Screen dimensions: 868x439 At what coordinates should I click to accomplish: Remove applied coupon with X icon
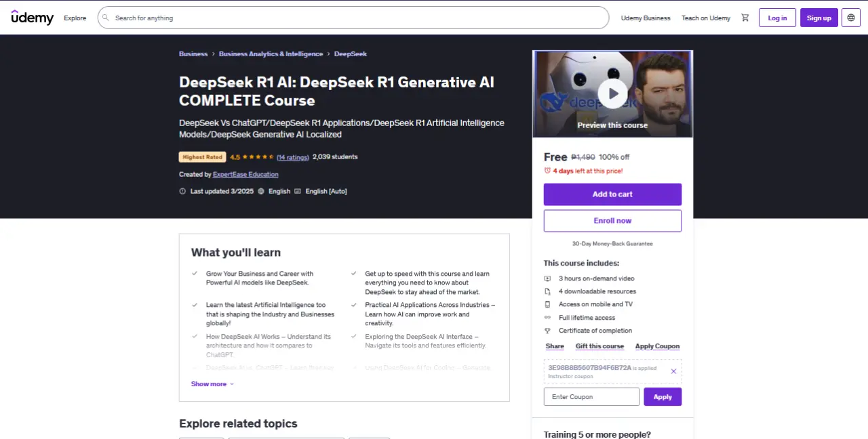pos(673,371)
